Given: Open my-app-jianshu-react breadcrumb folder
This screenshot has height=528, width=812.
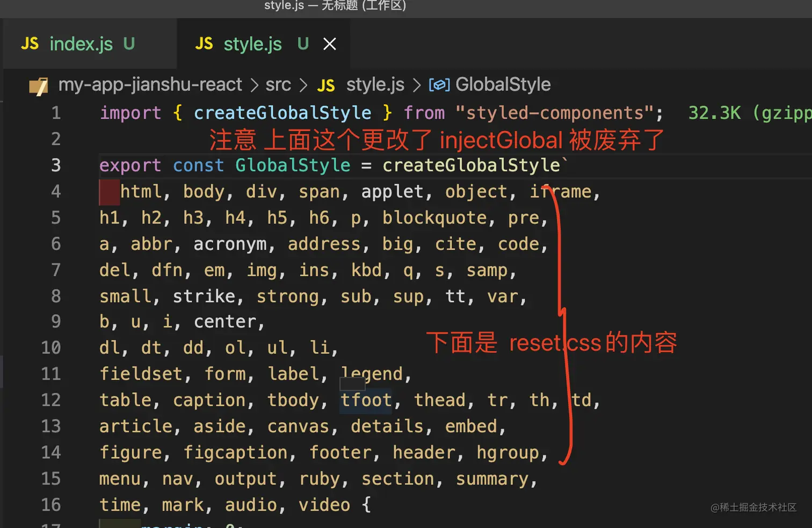Looking at the screenshot, I should pyautogui.click(x=150, y=85).
